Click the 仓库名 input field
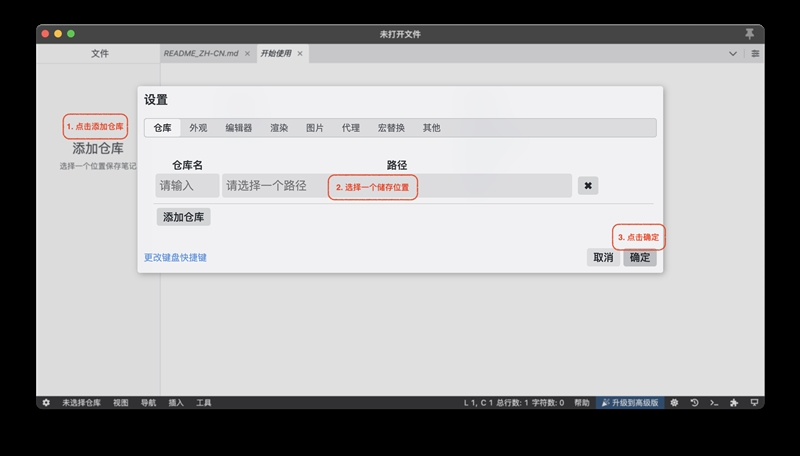The image size is (800, 456). pos(187,186)
